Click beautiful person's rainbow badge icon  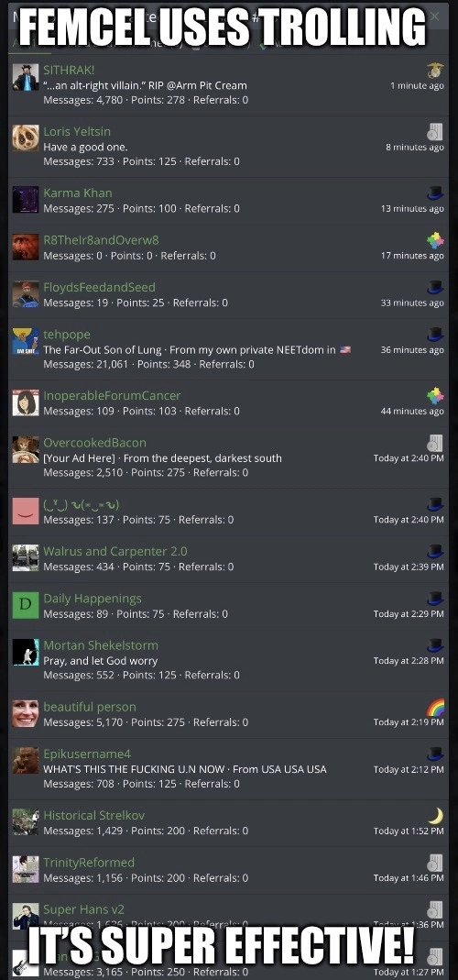435,707
